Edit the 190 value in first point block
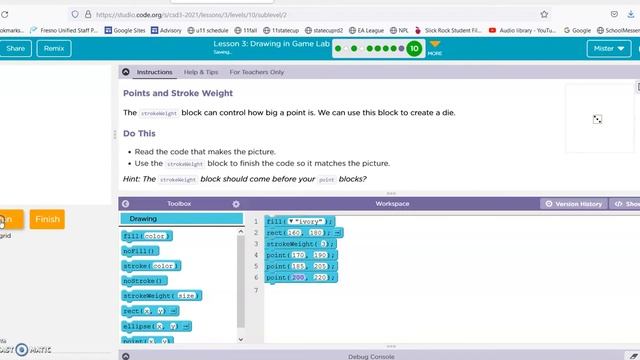 point(320,255)
